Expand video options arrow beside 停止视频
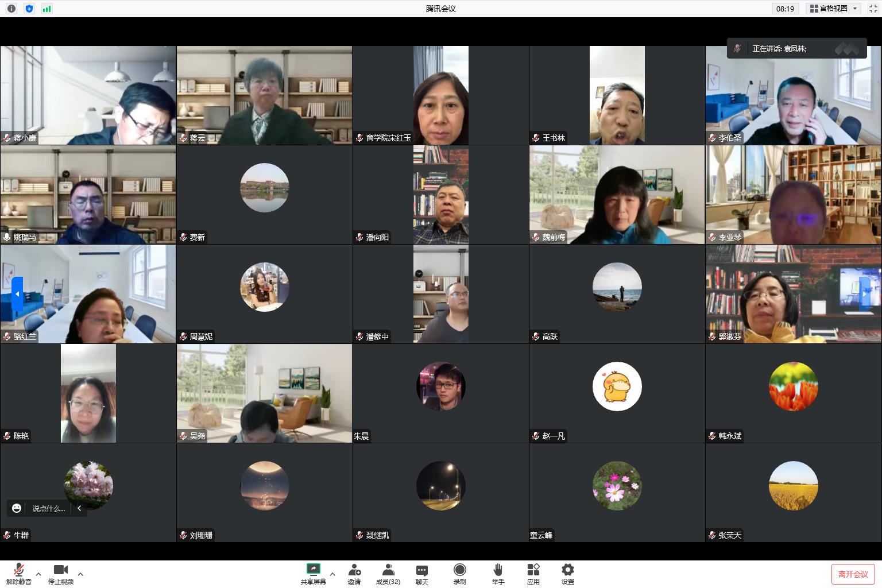This screenshot has width=882, height=588. pos(80,574)
